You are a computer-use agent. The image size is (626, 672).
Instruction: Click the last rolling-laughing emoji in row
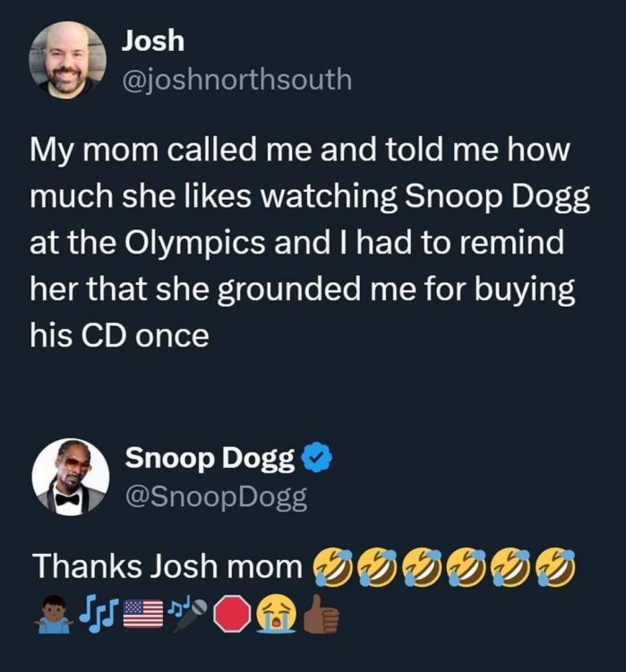[556, 566]
